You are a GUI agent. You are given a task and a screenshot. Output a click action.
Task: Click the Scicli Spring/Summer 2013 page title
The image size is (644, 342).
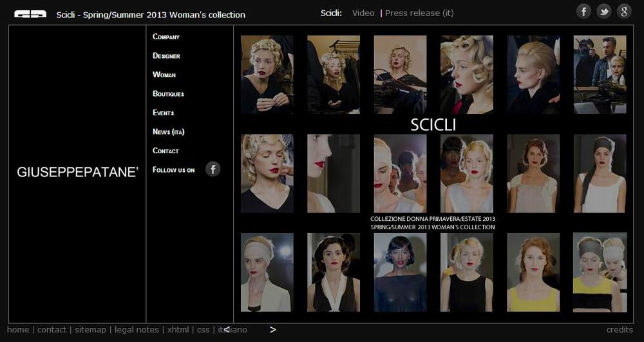(x=151, y=15)
